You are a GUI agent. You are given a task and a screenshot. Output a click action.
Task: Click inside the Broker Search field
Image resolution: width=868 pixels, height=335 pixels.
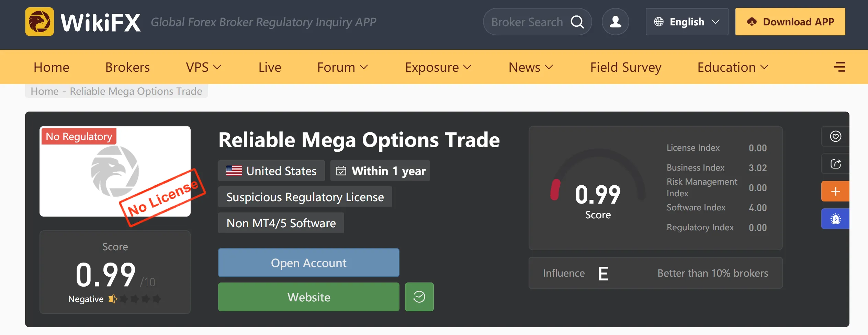528,22
